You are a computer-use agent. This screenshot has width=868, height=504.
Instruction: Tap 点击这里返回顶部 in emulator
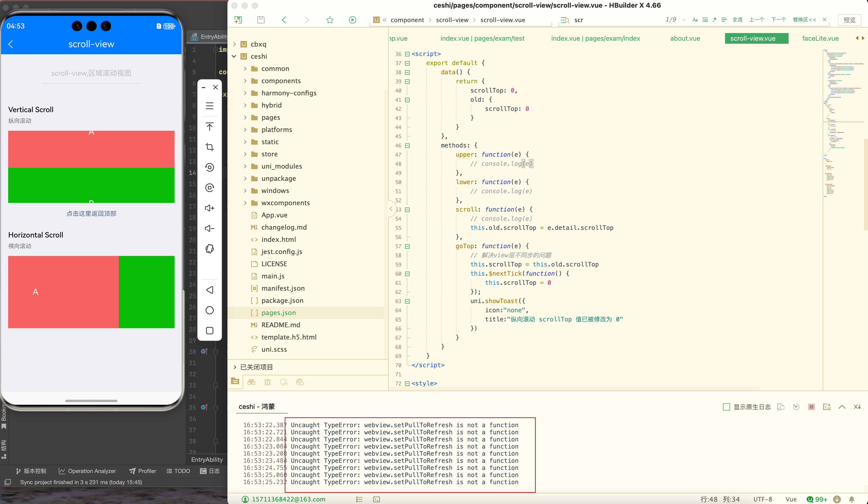pos(91,213)
